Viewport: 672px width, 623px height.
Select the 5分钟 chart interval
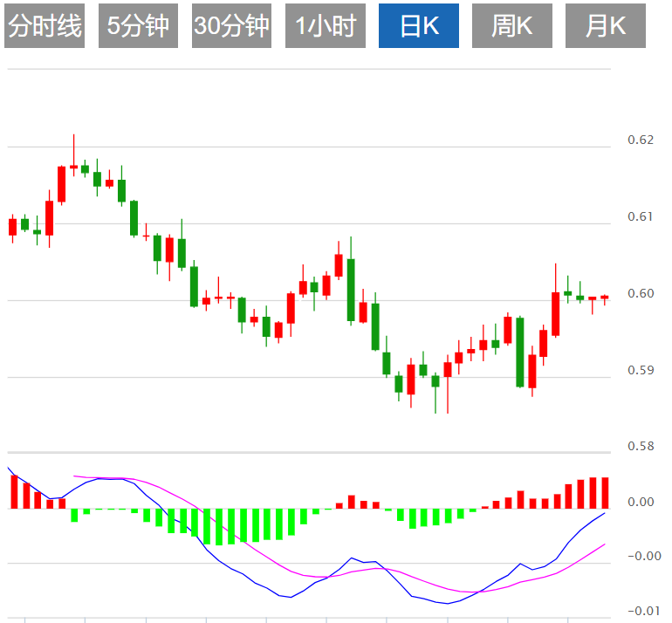(138, 27)
